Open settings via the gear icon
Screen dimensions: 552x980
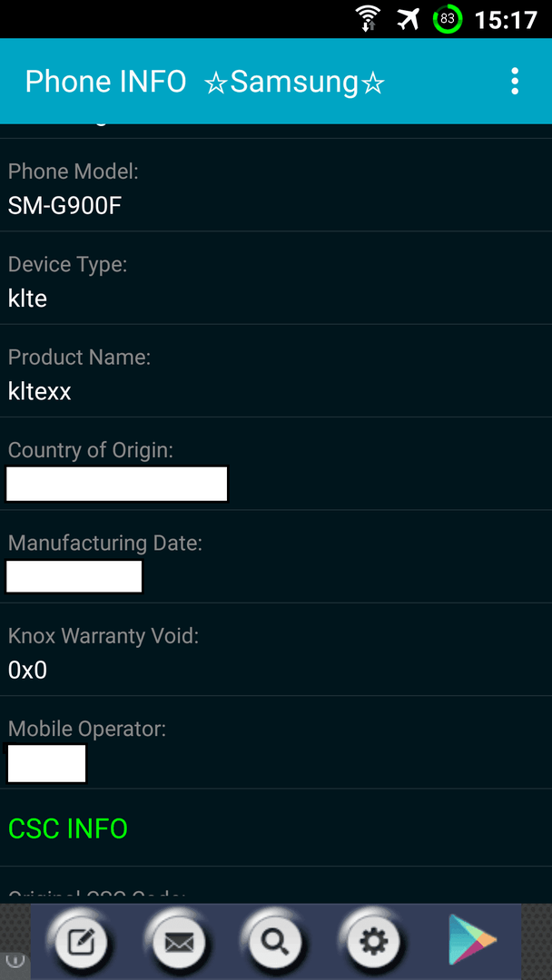(x=373, y=940)
